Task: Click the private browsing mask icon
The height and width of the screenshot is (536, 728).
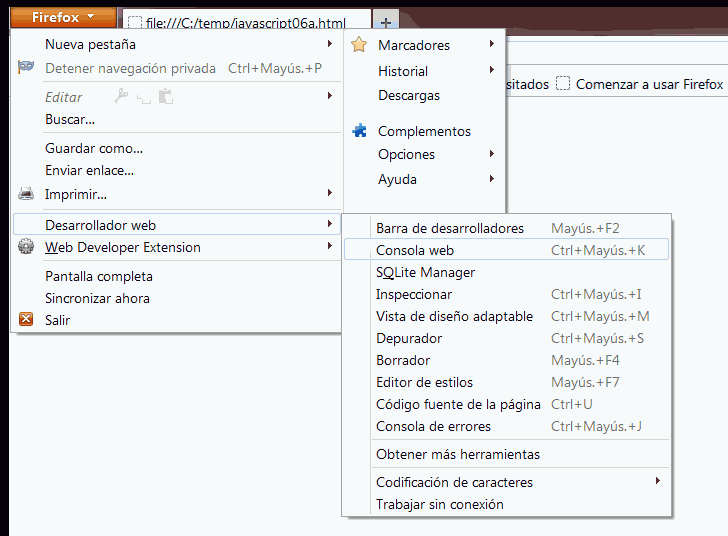Action: [26, 67]
